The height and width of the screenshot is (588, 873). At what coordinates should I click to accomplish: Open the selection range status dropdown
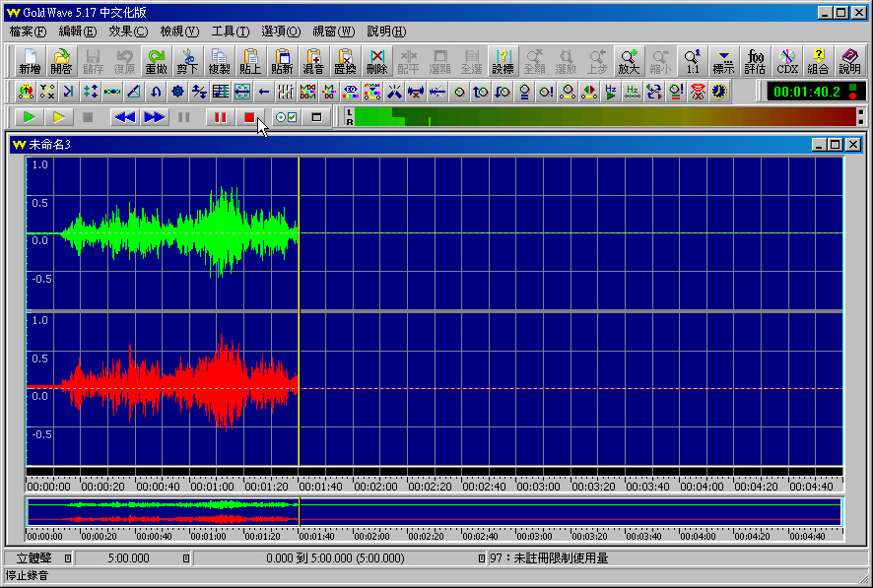[482, 558]
